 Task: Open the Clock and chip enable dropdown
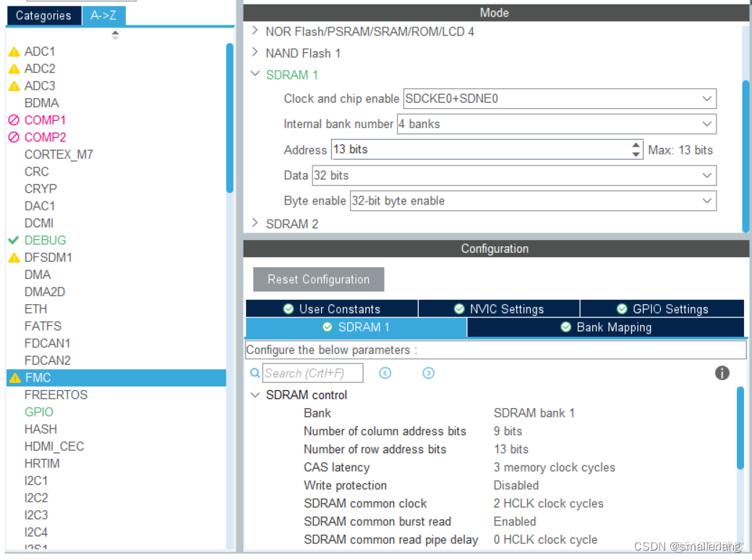click(x=707, y=98)
